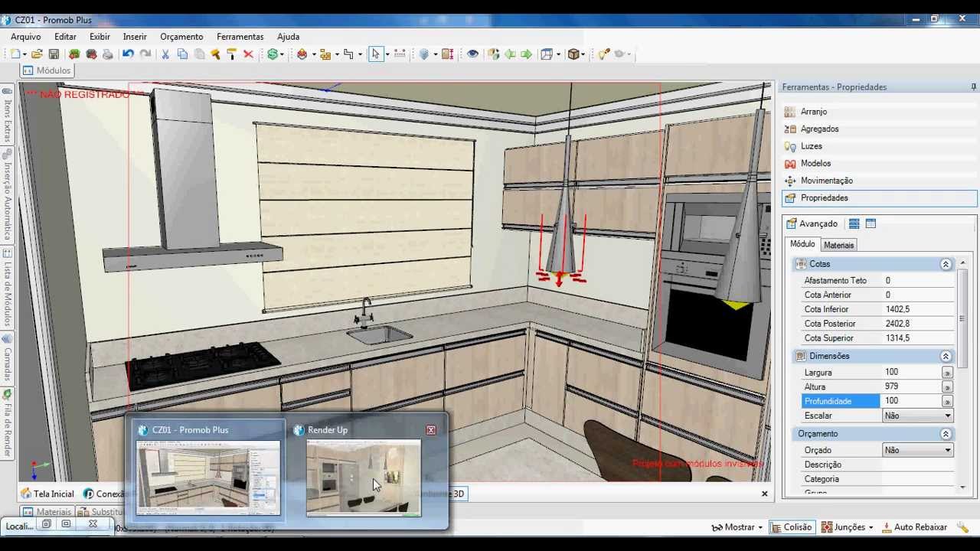The image size is (980, 551).
Task: Click the CZ01 - Promob Plus preview thumbnail
Action: (208, 477)
